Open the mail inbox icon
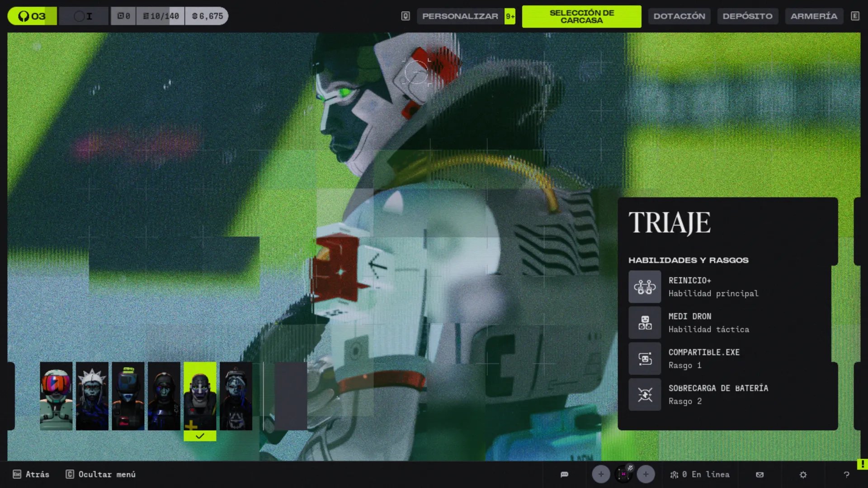The height and width of the screenshot is (488, 868). [759, 474]
